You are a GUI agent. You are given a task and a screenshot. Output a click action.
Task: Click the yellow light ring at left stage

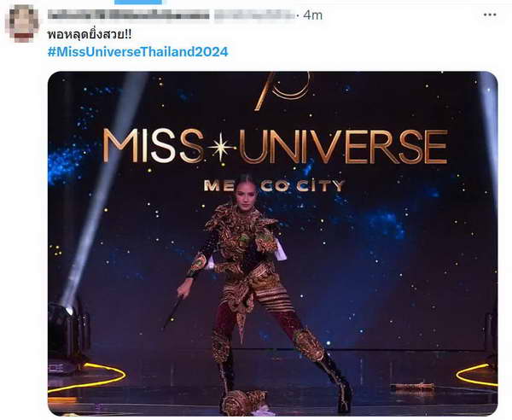pos(87,377)
